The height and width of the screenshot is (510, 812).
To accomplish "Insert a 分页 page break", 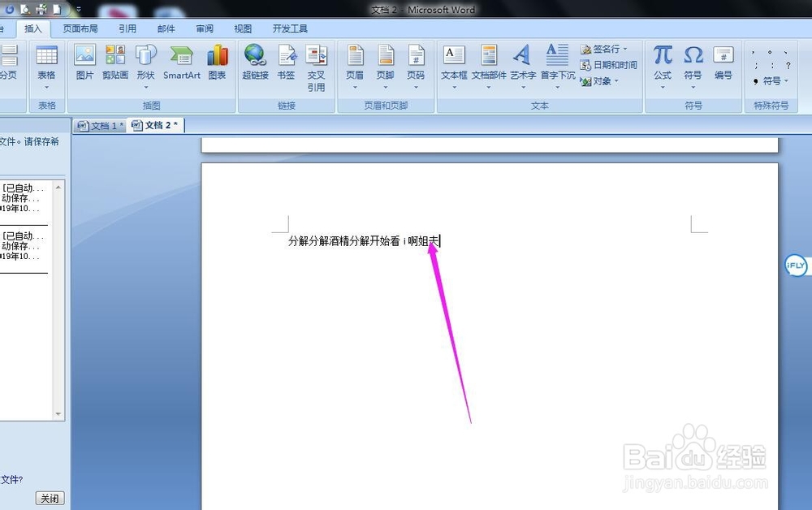I will tap(9, 63).
